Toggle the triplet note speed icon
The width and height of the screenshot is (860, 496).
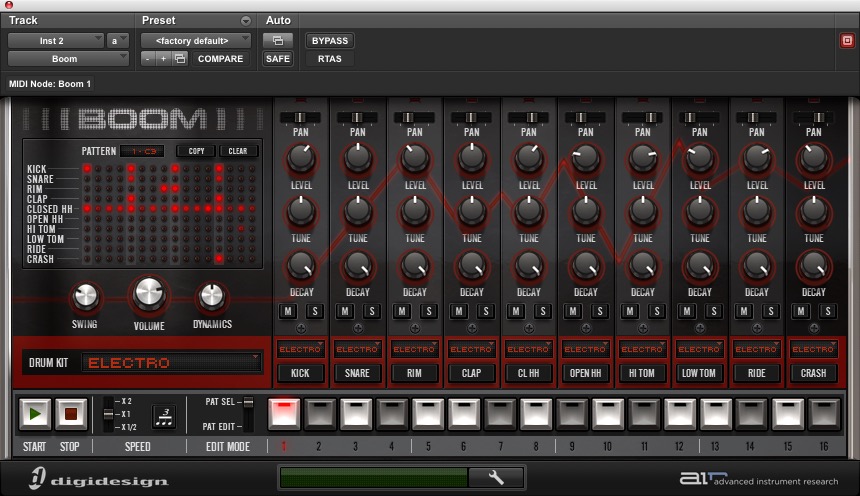(164, 416)
